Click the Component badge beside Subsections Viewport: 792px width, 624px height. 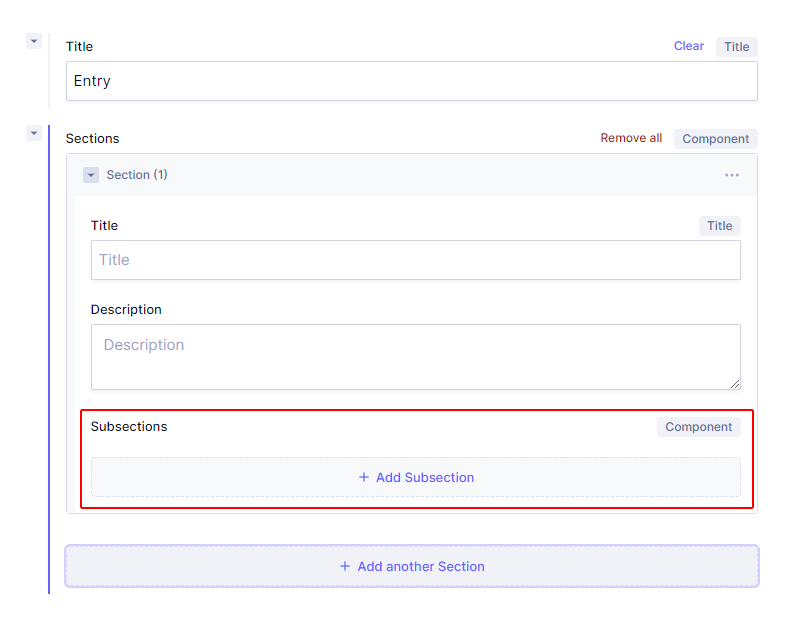698,427
